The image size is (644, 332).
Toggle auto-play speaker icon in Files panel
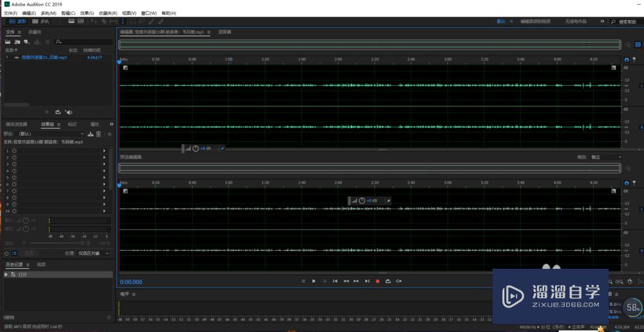[69, 112]
